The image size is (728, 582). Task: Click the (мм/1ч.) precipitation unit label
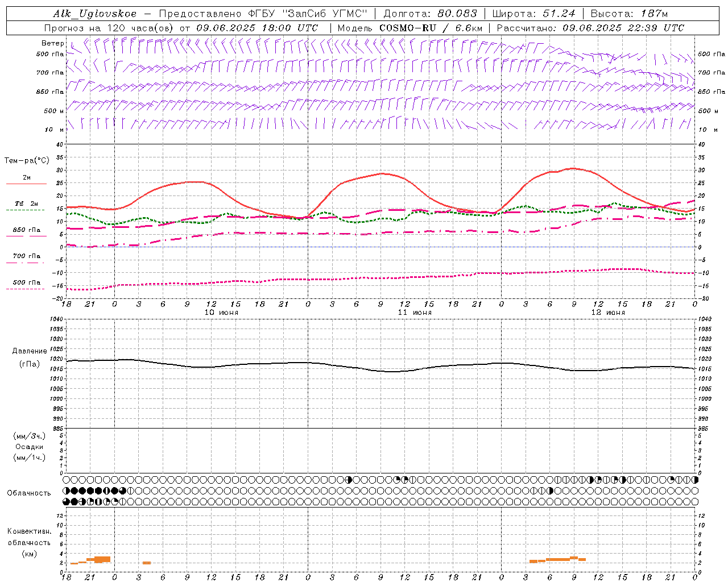pos(29,458)
